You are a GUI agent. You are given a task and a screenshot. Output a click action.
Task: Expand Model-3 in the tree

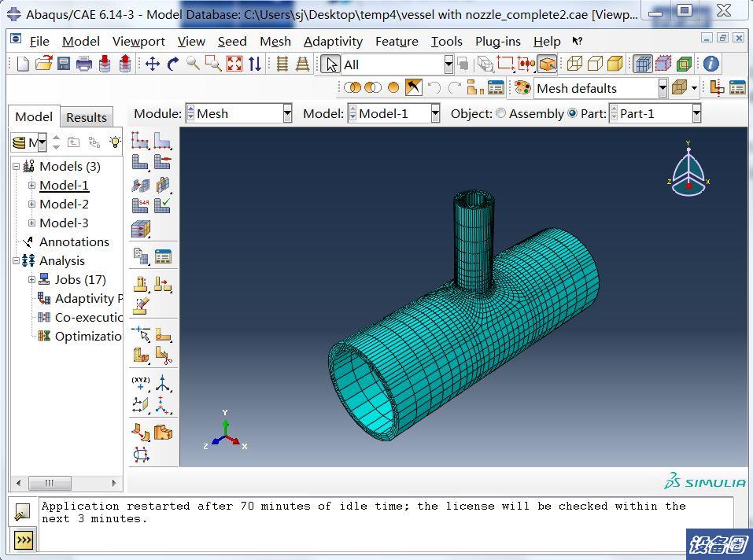pos(31,223)
